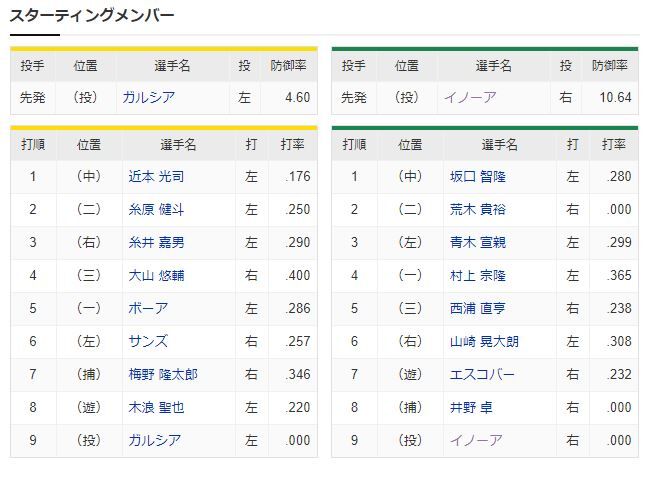
Task: Select 山崎 晃大朗 player link
Action: coord(484,341)
